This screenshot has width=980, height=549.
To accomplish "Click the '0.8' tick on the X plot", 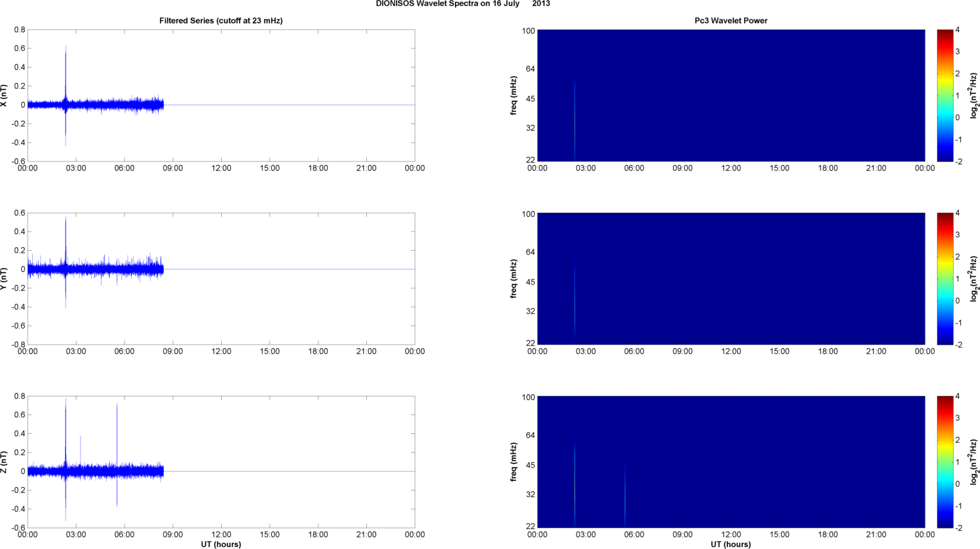I will pos(19,30).
